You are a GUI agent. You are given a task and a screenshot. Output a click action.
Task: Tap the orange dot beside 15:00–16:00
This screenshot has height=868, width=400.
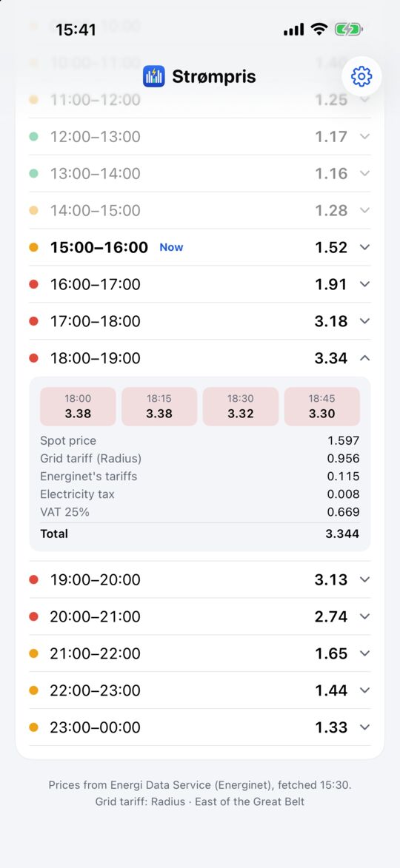click(x=34, y=247)
